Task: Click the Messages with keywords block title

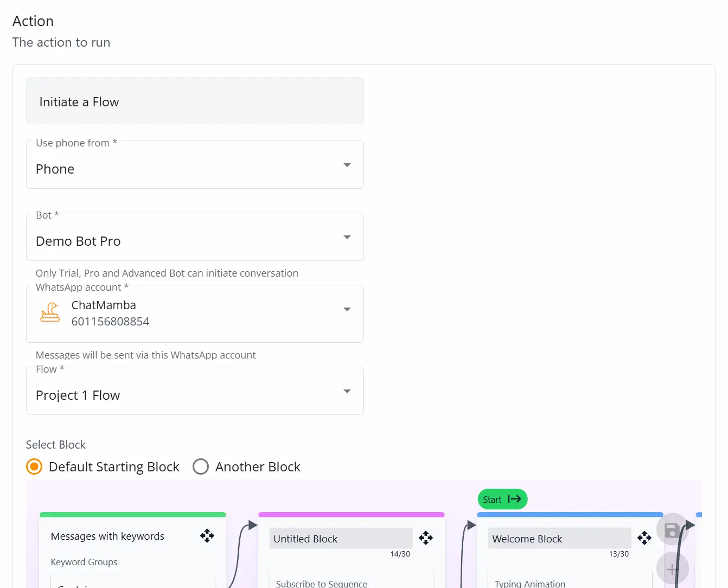Action: click(107, 536)
